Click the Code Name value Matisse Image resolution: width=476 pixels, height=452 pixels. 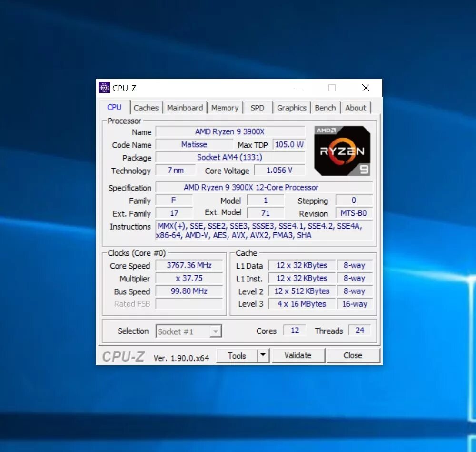tap(194, 145)
